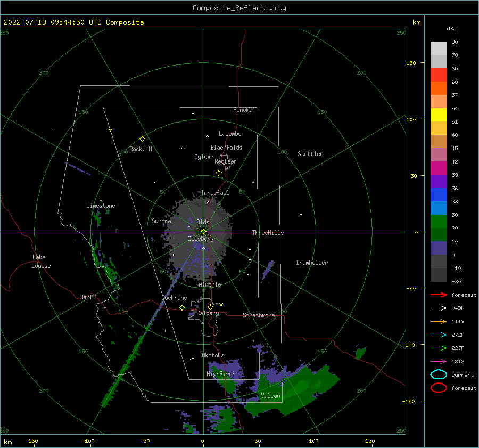Click the yellow radar-site diamond between Olds and Didsbury
The width and height of the screenshot is (479, 448).
click(203, 232)
